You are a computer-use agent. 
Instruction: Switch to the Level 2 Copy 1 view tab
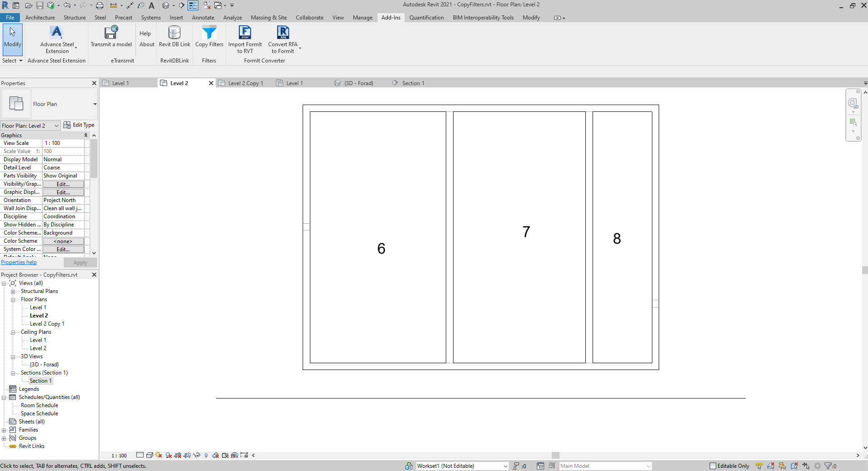click(246, 83)
